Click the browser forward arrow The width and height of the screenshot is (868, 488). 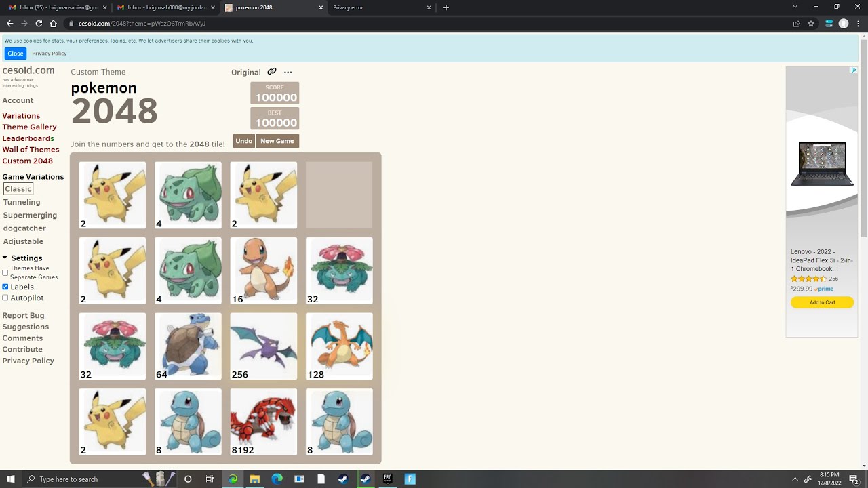point(24,23)
